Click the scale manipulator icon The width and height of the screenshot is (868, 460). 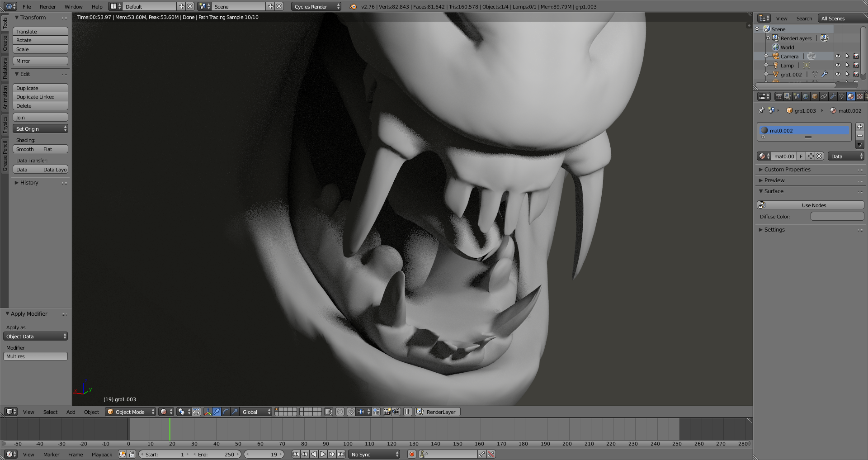tap(235, 412)
